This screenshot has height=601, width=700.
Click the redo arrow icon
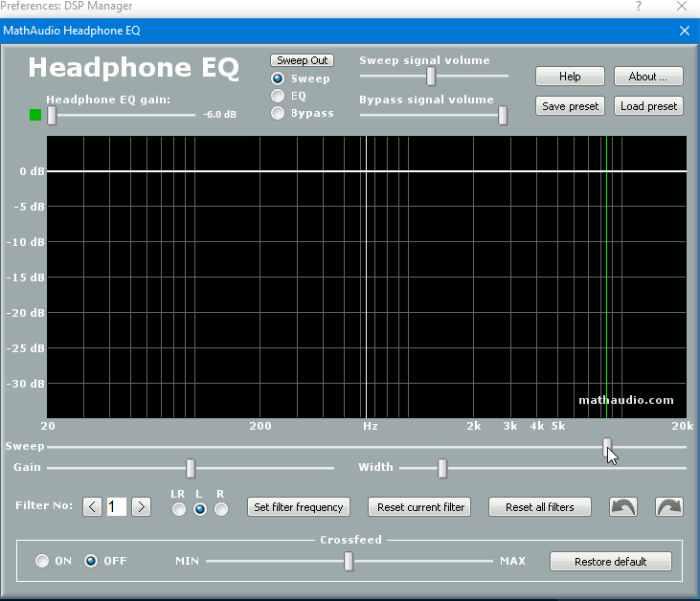click(x=668, y=507)
